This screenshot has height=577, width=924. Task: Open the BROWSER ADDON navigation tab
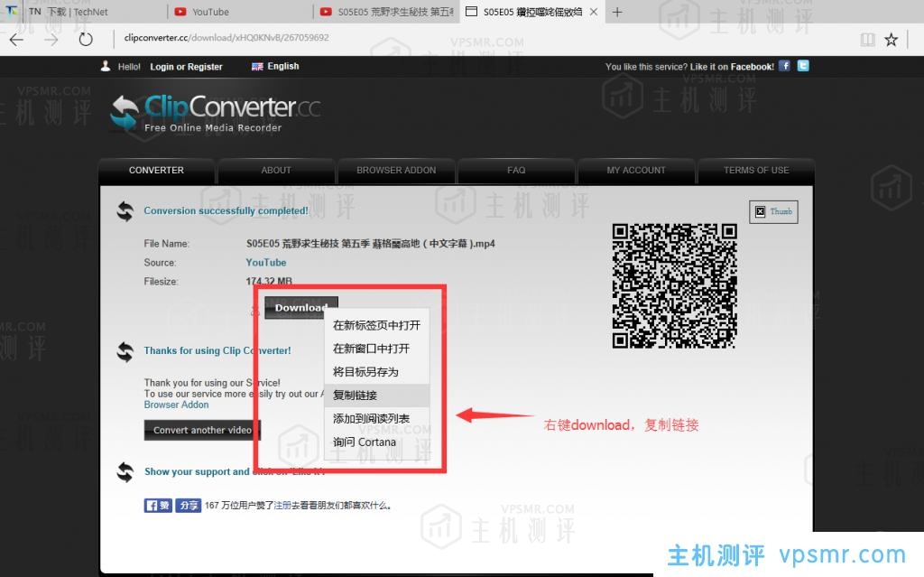(396, 171)
